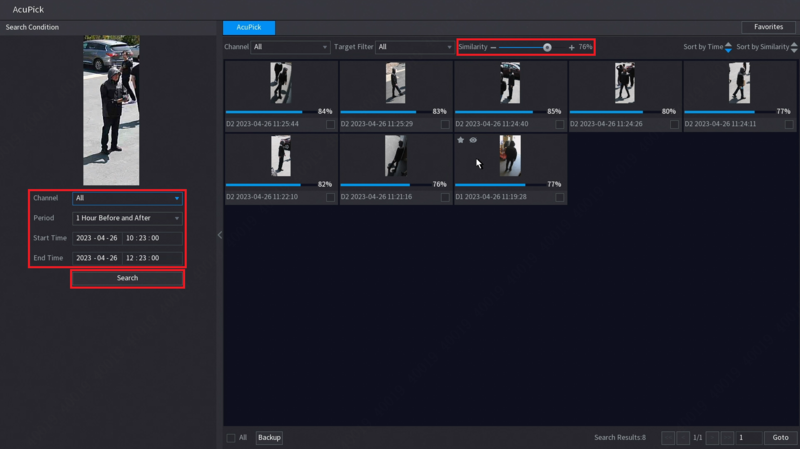This screenshot has height=449, width=800.
Task: Click the Sort by Similarity arrows icon
Action: [794, 47]
